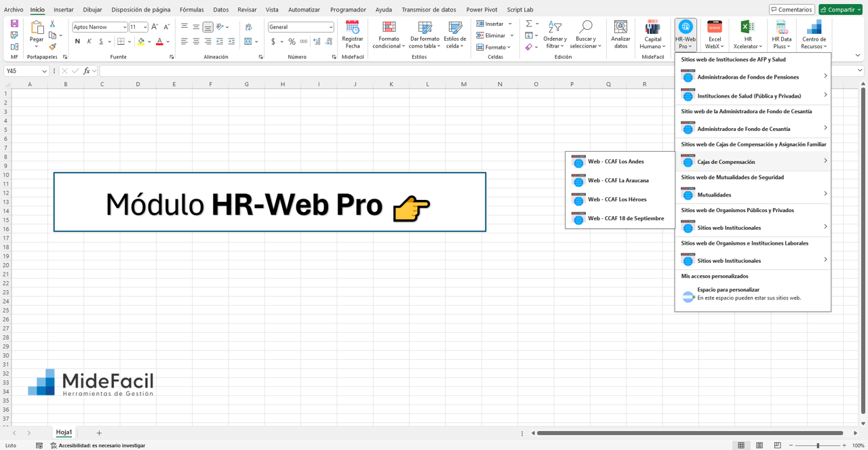Click the wrap text icon
The width and height of the screenshot is (868, 450).
click(x=249, y=27)
